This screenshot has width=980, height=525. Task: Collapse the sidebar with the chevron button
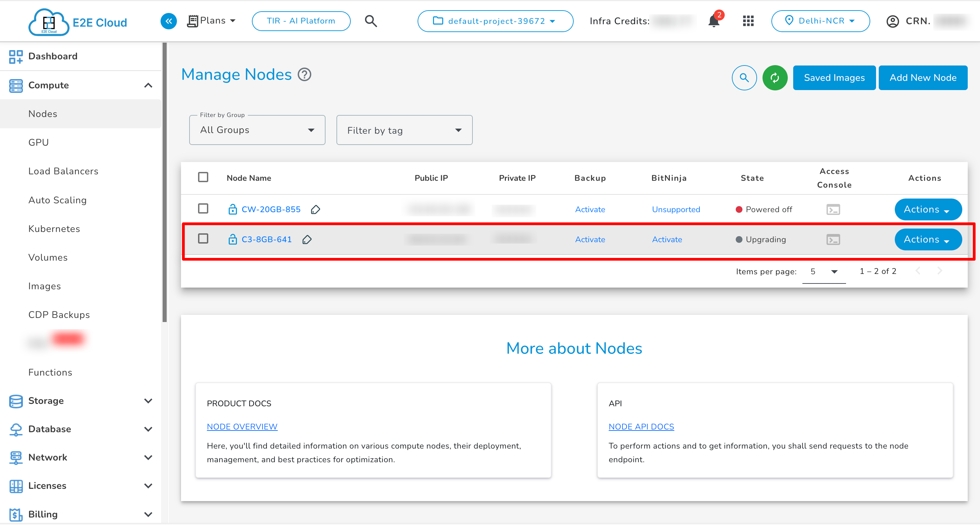point(168,21)
